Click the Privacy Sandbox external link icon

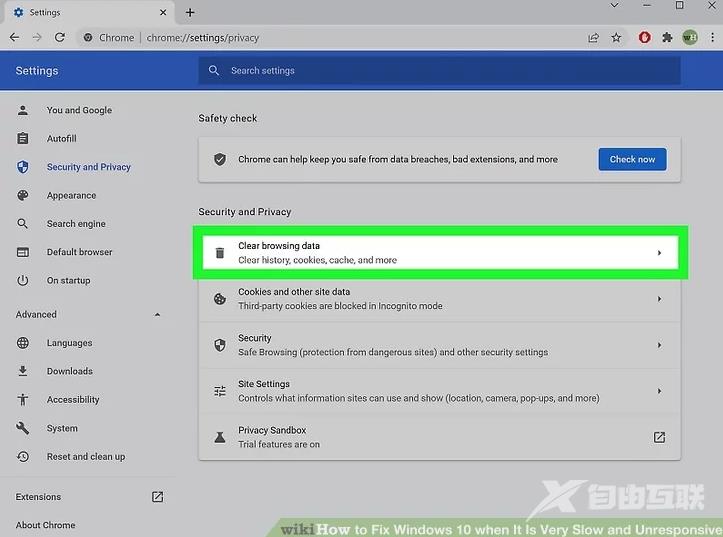click(x=659, y=437)
